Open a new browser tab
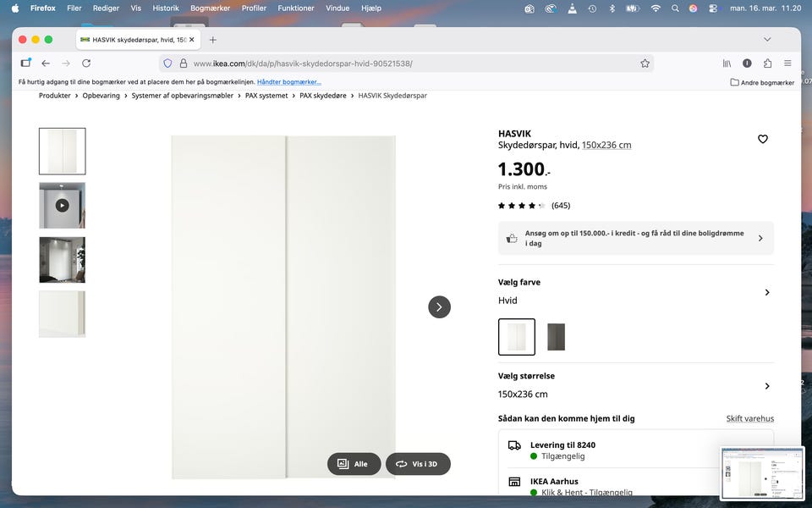Screen dimensions: 812x508 point(212,40)
